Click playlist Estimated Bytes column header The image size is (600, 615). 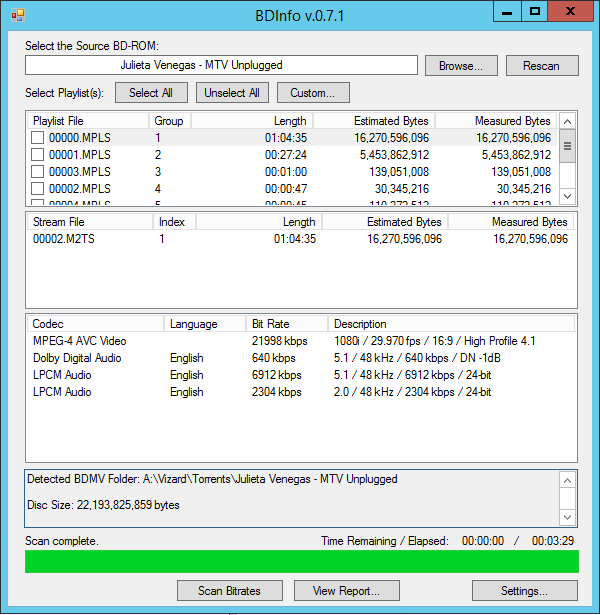[x=374, y=121]
